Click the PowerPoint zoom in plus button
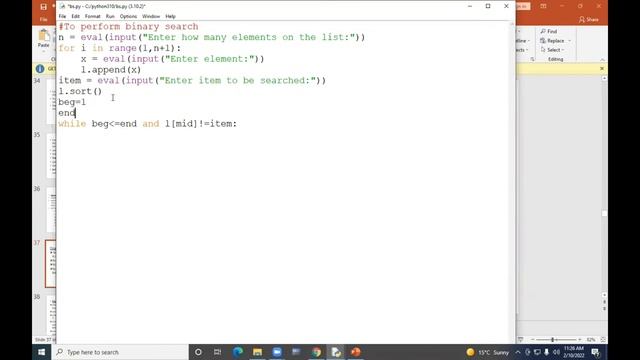 580,340
